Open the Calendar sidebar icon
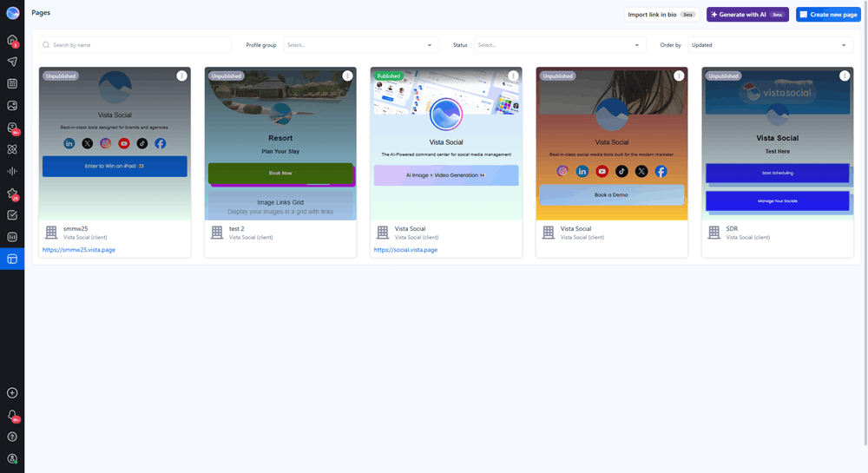The height and width of the screenshot is (473, 868). pyautogui.click(x=12, y=83)
